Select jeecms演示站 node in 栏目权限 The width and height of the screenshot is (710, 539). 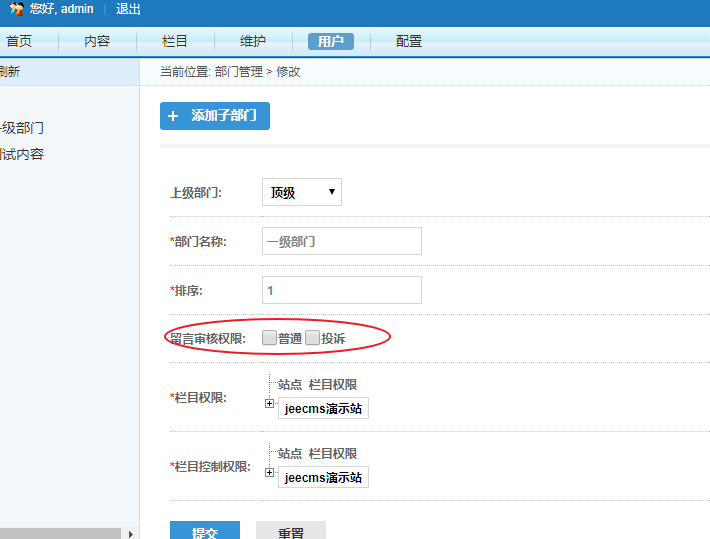tap(323, 408)
